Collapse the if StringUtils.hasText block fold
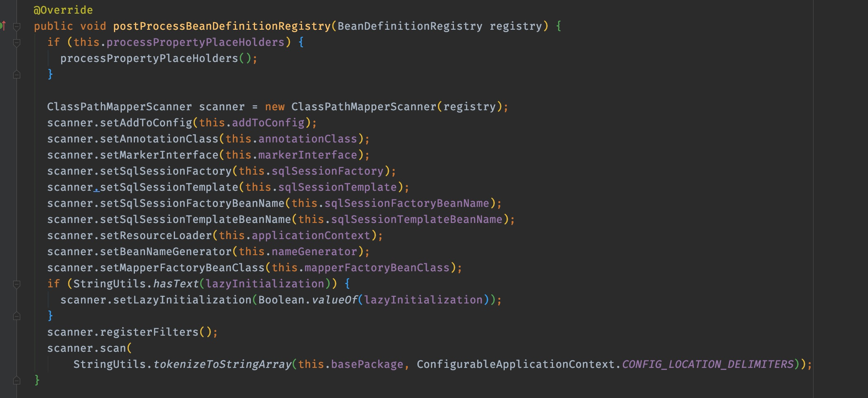The image size is (868, 398). [x=17, y=284]
